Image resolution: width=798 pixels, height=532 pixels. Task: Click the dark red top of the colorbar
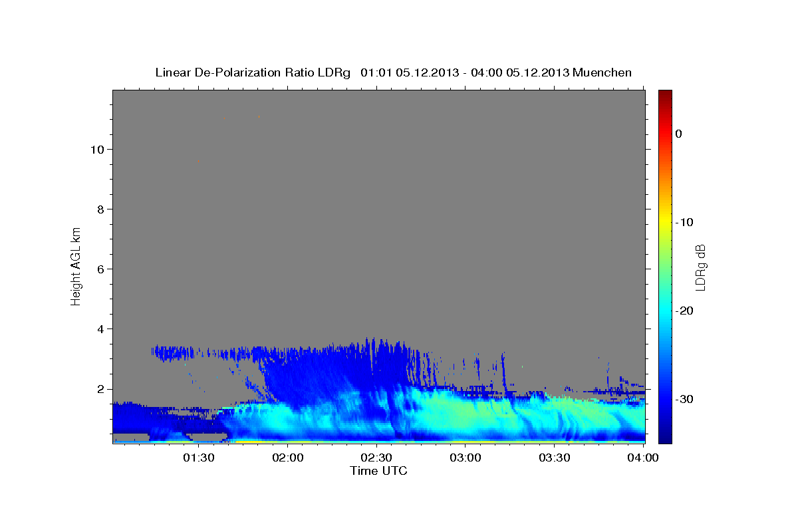[665, 94]
